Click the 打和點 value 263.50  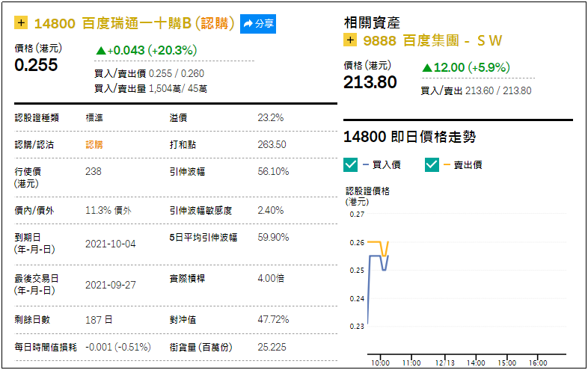pyautogui.click(x=272, y=145)
